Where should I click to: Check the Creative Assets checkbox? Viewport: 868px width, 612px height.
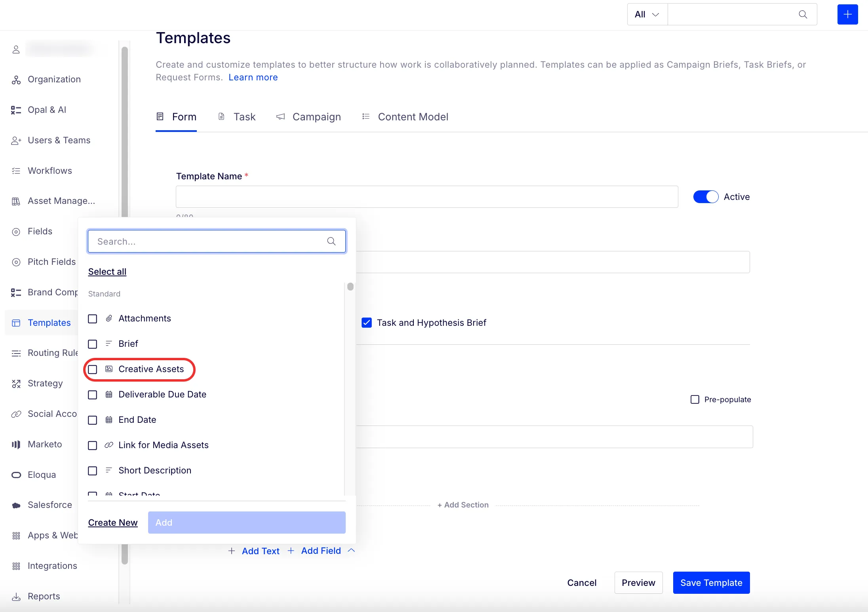[x=92, y=369]
